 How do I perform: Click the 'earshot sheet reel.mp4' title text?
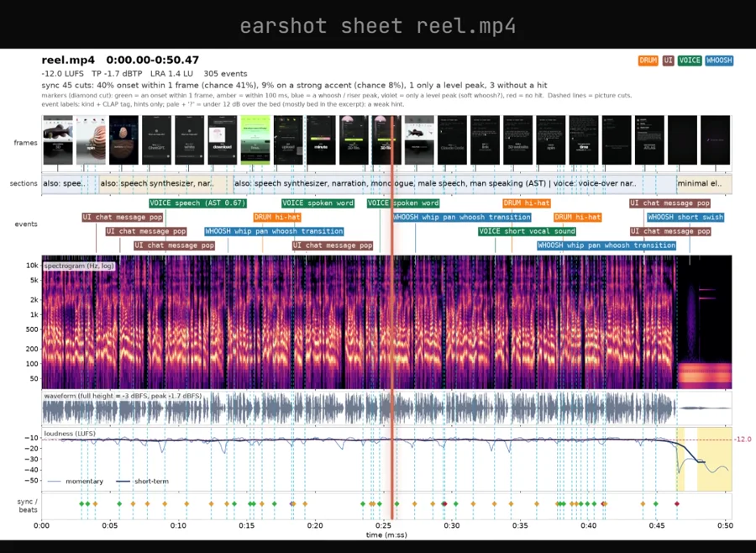click(378, 26)
